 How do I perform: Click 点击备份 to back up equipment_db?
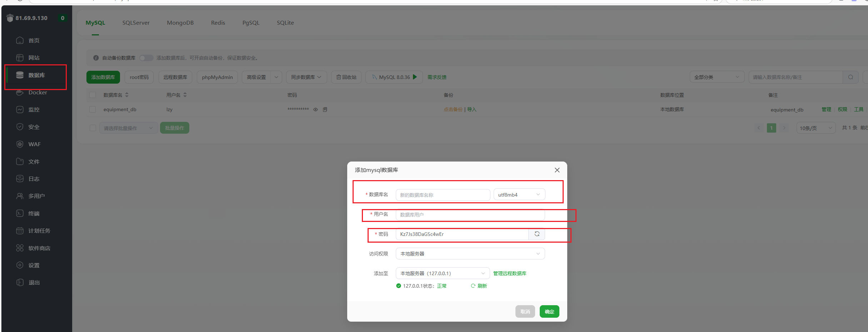tap(453, 109)
